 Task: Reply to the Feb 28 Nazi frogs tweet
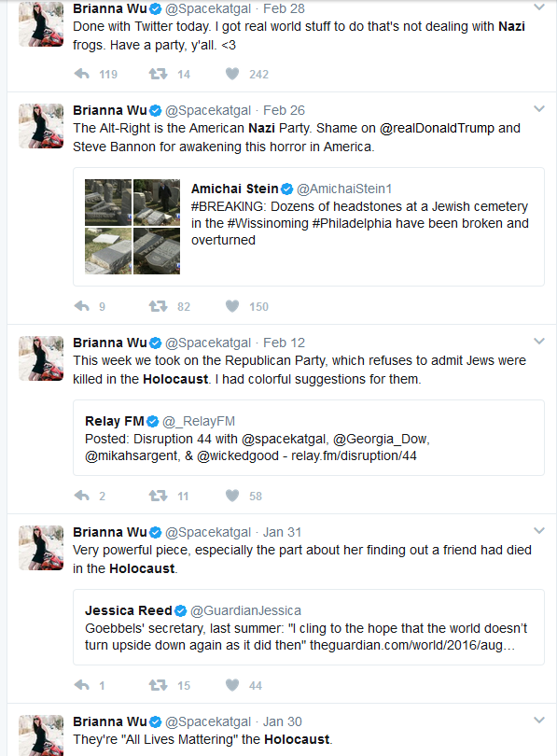tap(82, 75)
